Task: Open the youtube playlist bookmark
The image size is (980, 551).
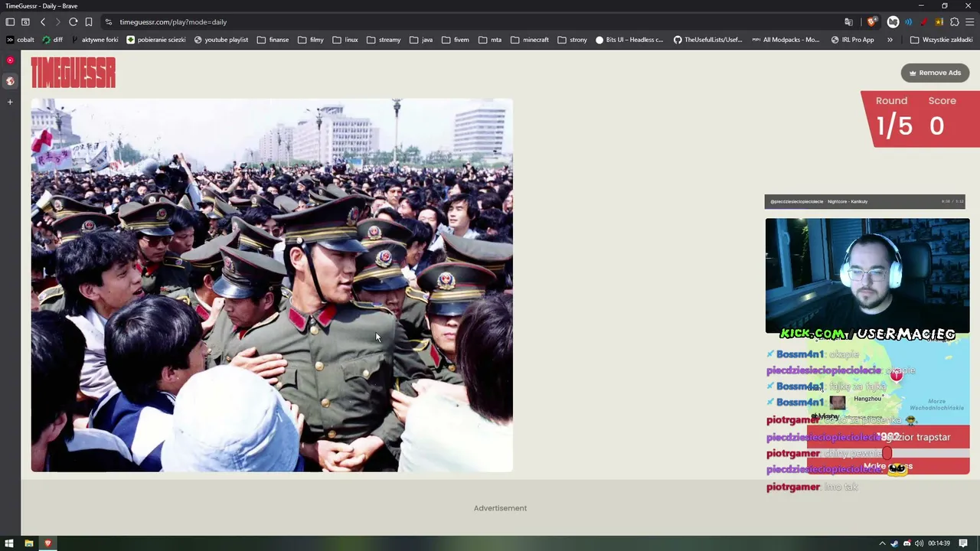Action: 221,40
